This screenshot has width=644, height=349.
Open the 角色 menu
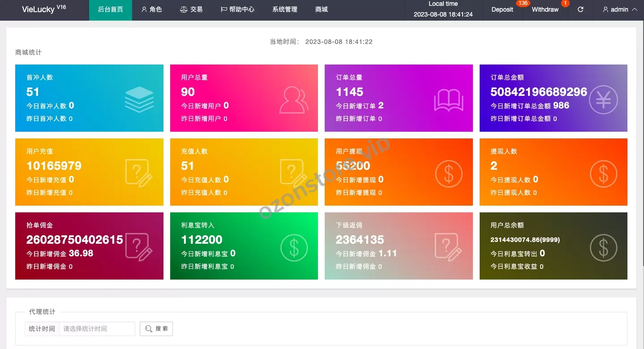coord(151,9)
